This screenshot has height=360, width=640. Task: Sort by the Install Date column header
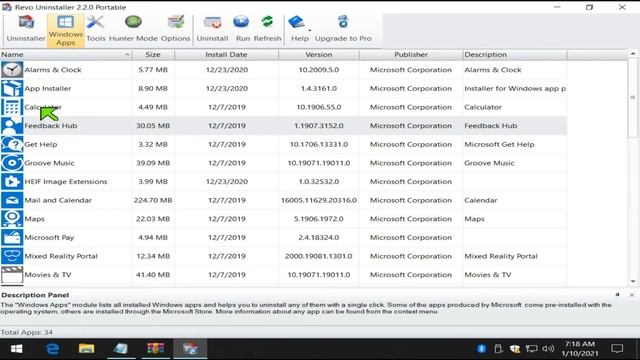coord(226,55)
